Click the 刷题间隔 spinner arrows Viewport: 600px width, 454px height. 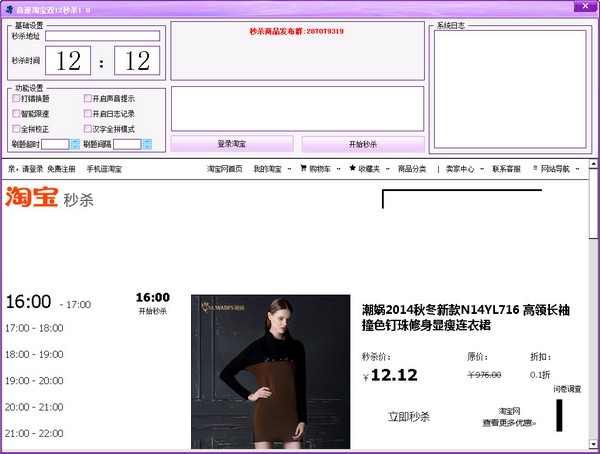(x=147, y=144)
